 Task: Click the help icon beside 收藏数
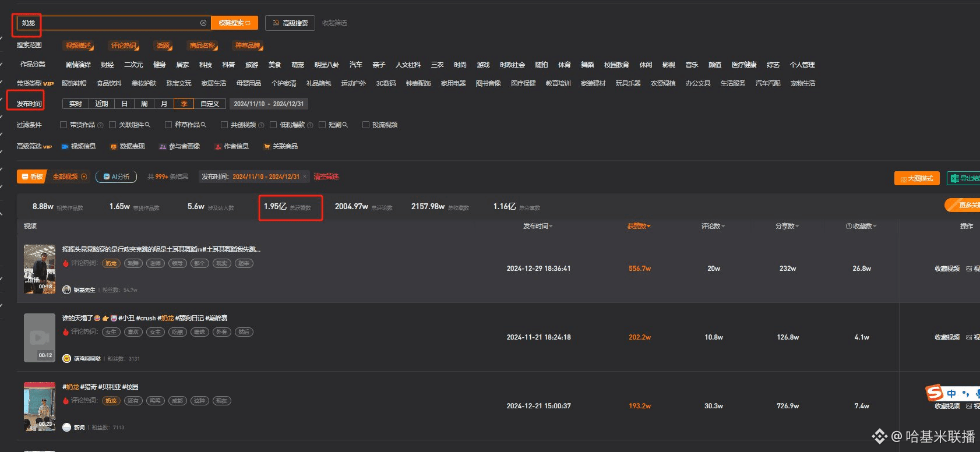[x=848, y=227]
